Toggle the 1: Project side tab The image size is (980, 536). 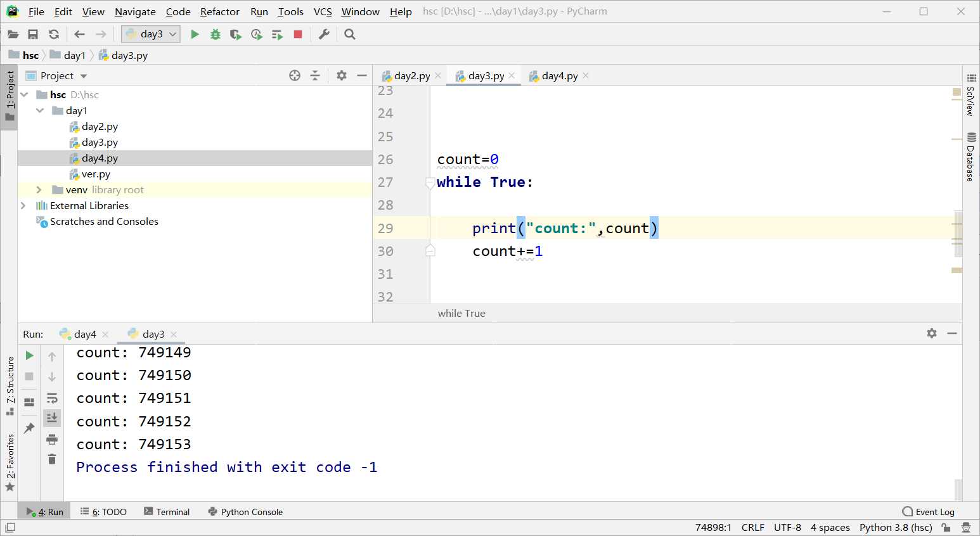(x=10, y=96)
